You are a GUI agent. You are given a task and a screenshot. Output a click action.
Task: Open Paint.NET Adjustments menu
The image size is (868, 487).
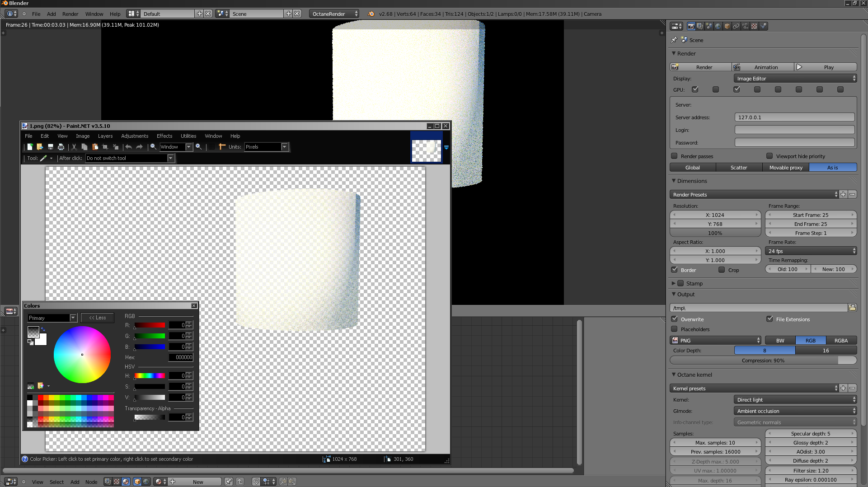click(135, 136)
